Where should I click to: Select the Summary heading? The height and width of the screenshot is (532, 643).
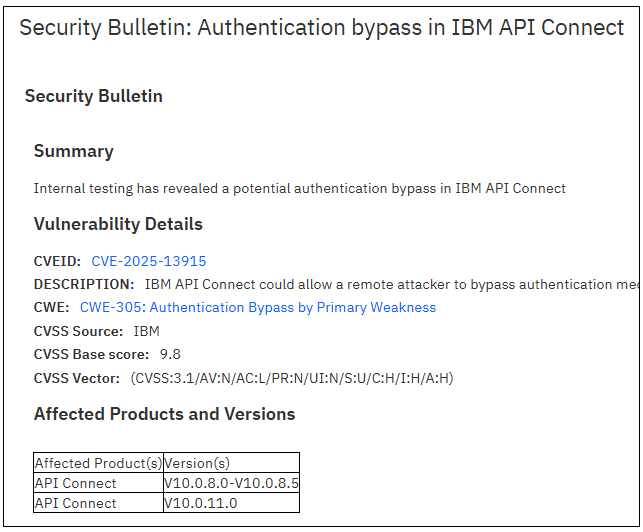[x=74, y=151]
